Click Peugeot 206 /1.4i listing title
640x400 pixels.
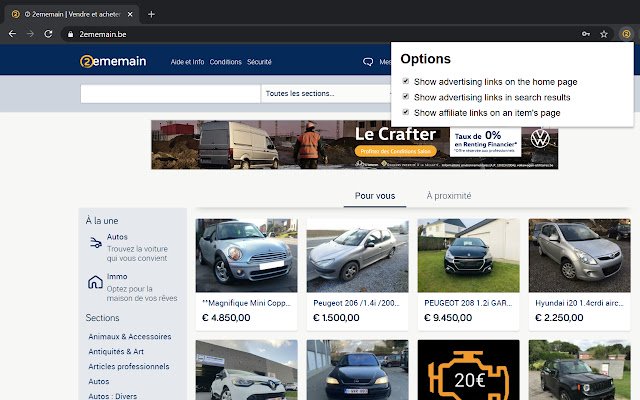tap(356, 303)
